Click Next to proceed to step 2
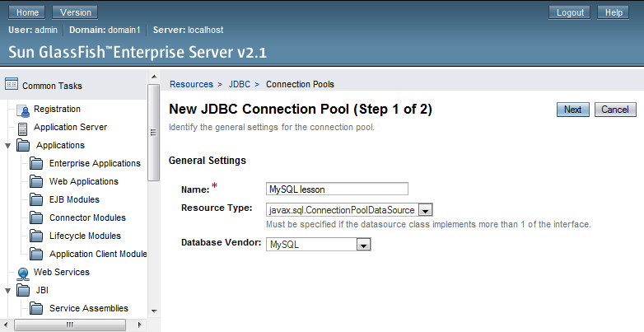 pyautogui.click(x=572, y=110)
